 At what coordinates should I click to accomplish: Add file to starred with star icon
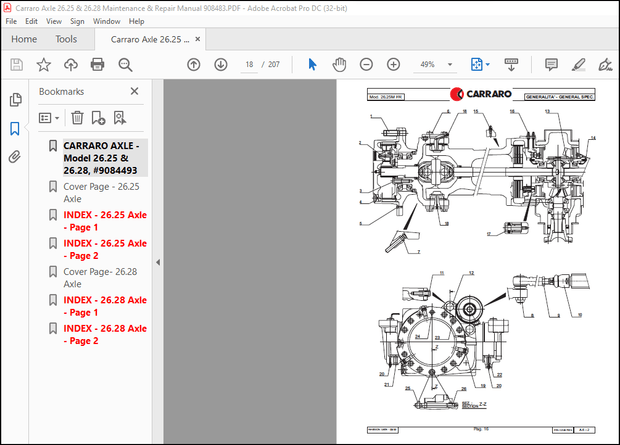43,64
